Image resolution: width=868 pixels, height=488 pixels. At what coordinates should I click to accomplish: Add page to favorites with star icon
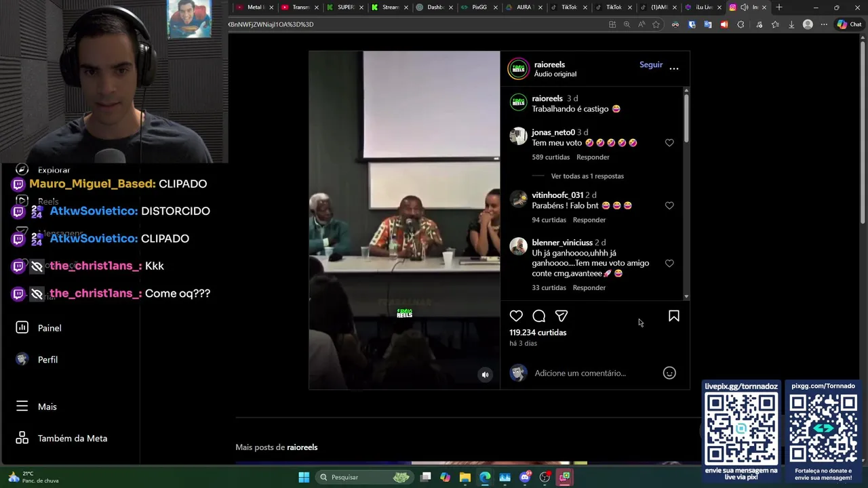pyautogui.click(x=656, y=24)
